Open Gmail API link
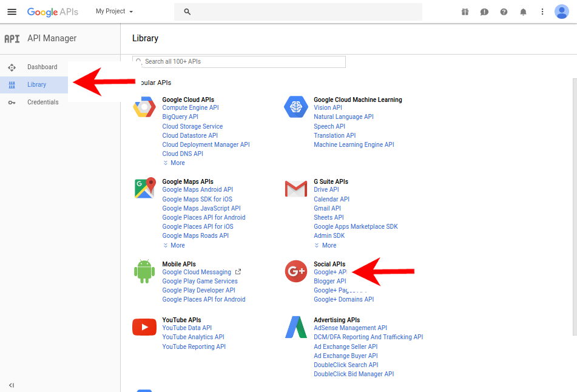The height and width of the screenshot is (392, 577). point(327,208)
